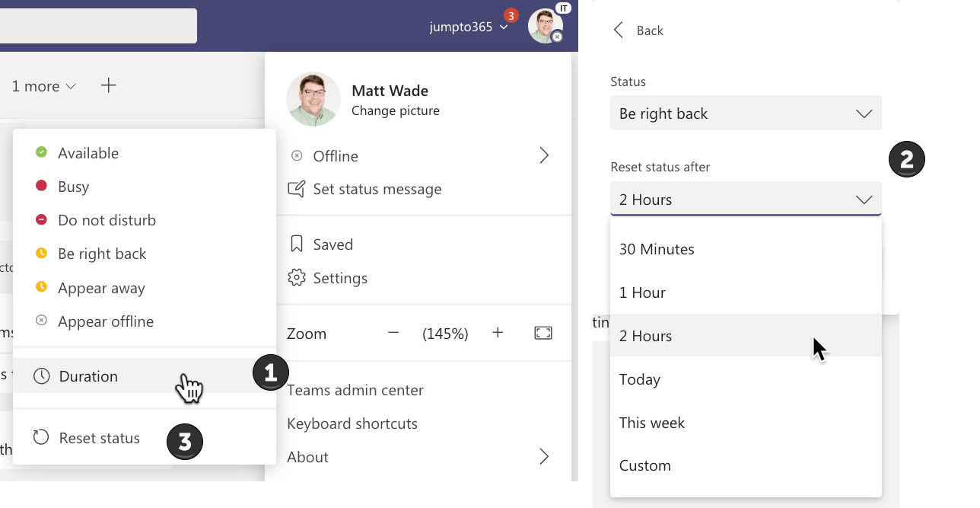Click the Change picture link

[396, 111]
